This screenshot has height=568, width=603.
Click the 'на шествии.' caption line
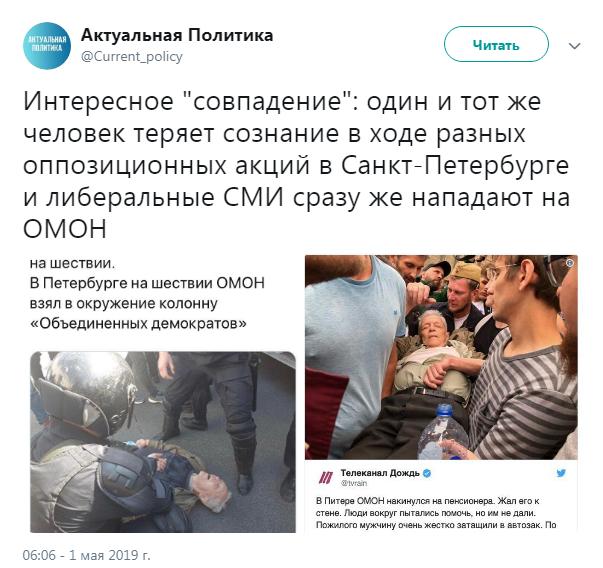(x=72, y=263)
